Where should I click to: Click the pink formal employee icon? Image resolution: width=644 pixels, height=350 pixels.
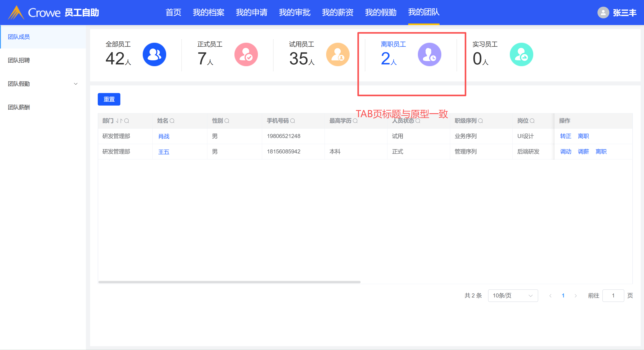tap(246, 55)
